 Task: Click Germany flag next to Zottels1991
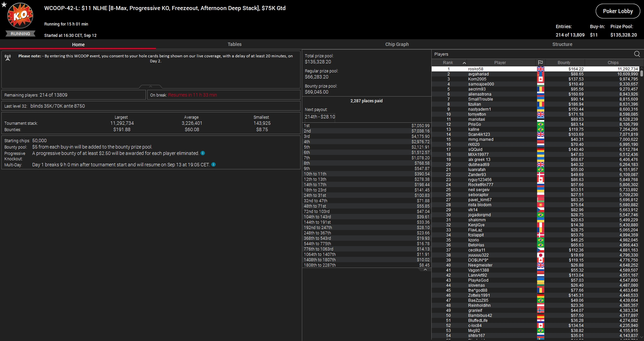coord(540,295)
